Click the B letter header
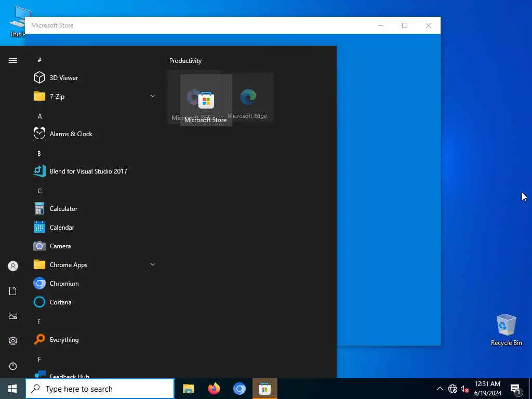The height and width of the screenshot is (399, 532). (x=39, y=153)
